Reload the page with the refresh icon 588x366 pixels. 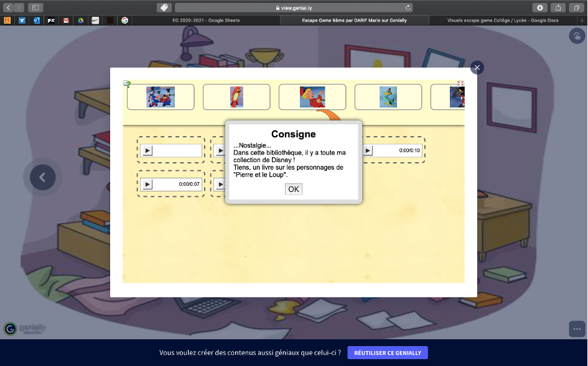[x=408, y=7]
